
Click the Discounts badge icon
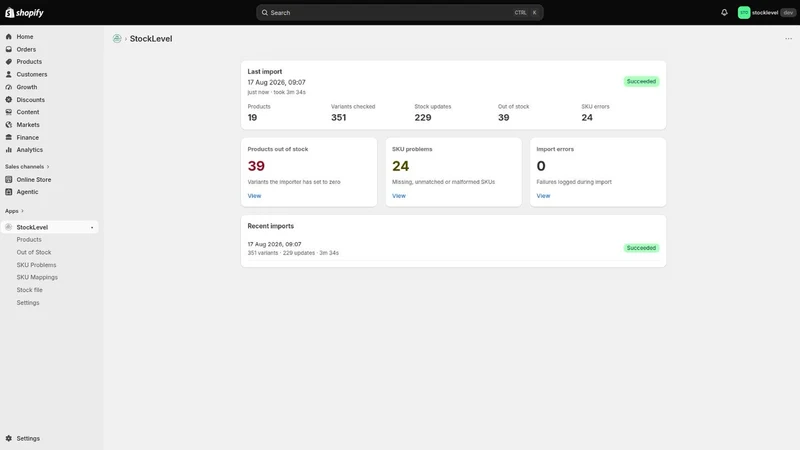tap(9, 99)
